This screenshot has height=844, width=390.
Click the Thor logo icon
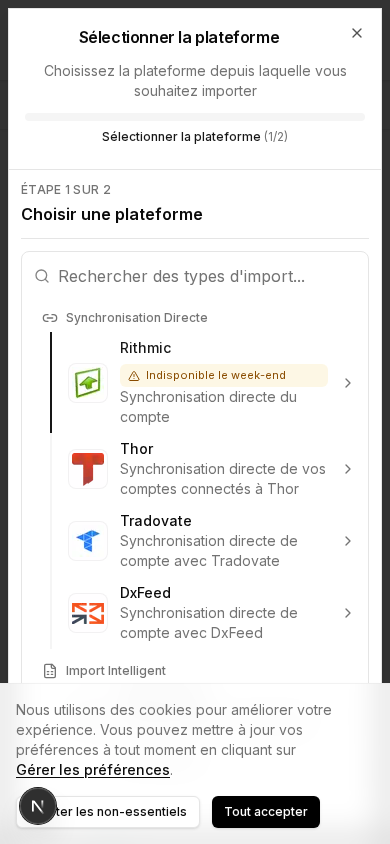[x=88, y=469]
